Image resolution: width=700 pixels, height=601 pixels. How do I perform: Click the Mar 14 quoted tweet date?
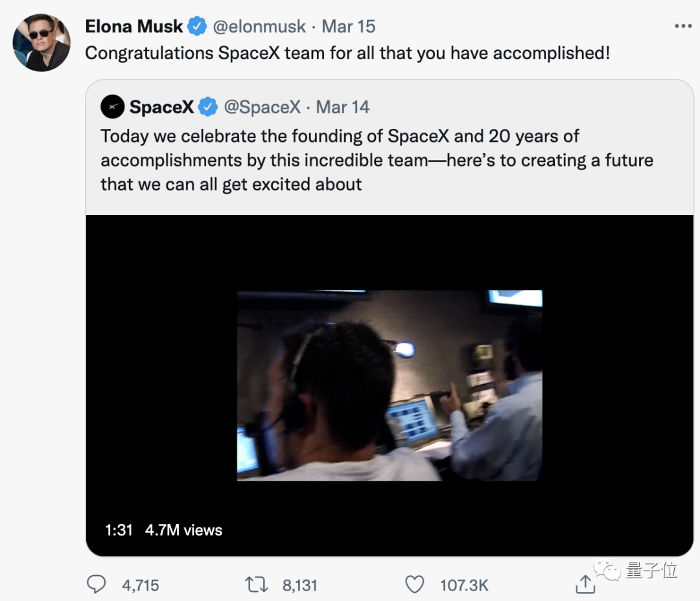(x=343, y=107)
